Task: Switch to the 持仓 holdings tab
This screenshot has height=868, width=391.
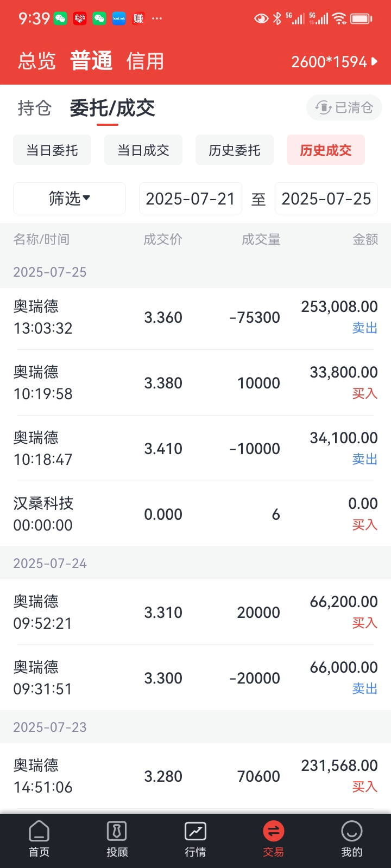Action: pyautogui.click(x=35, y=108)
